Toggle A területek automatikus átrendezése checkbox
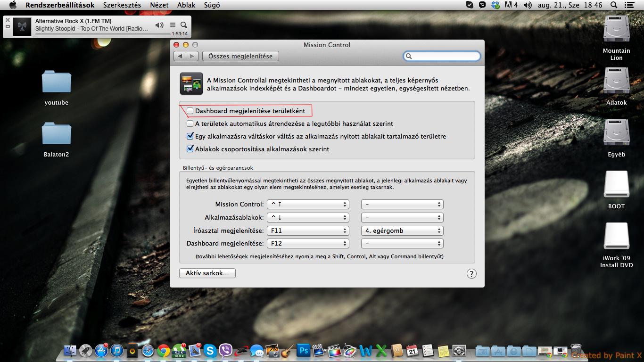Image resolution: width=644 pixels, height=362 pixels. [190, 123]
